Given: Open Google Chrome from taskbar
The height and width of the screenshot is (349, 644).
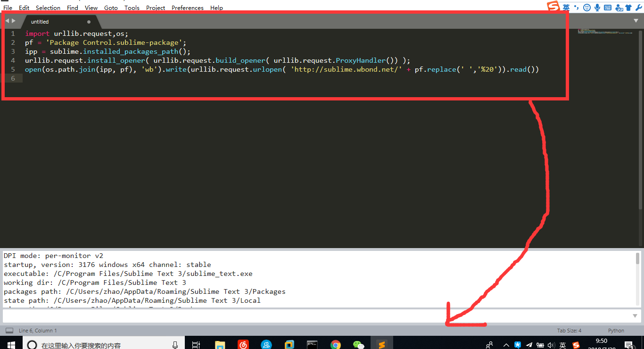Looking at the screenshot, I should [x=335, y=345].
